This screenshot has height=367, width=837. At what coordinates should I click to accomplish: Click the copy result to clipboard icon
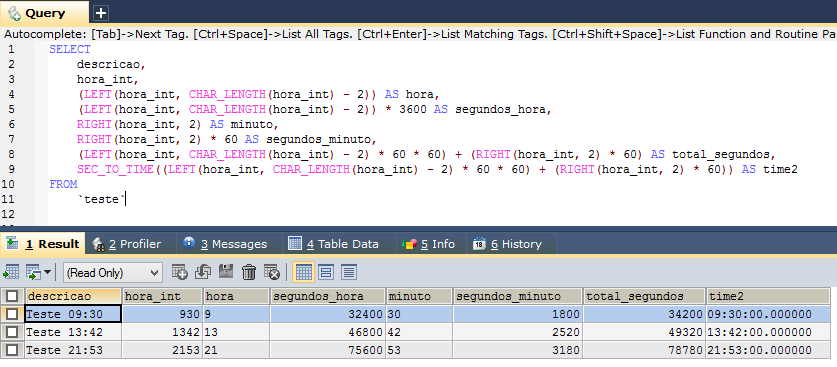33,273
